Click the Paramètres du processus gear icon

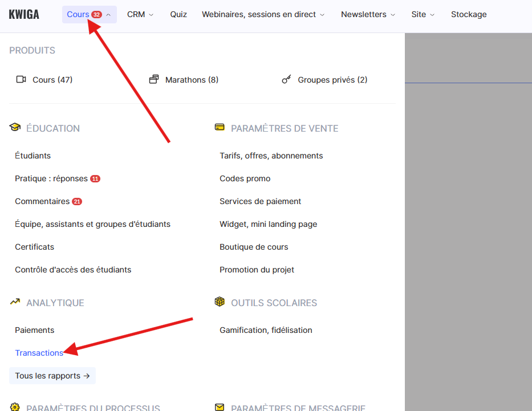pyautogui.click(x=15, y=406)
